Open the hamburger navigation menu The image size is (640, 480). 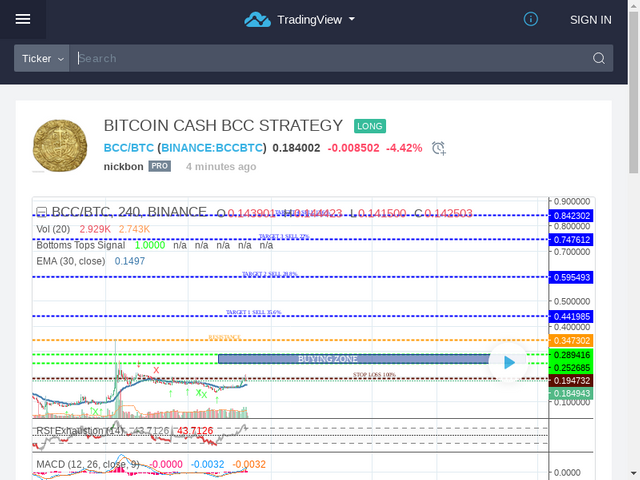pos(23,19)
